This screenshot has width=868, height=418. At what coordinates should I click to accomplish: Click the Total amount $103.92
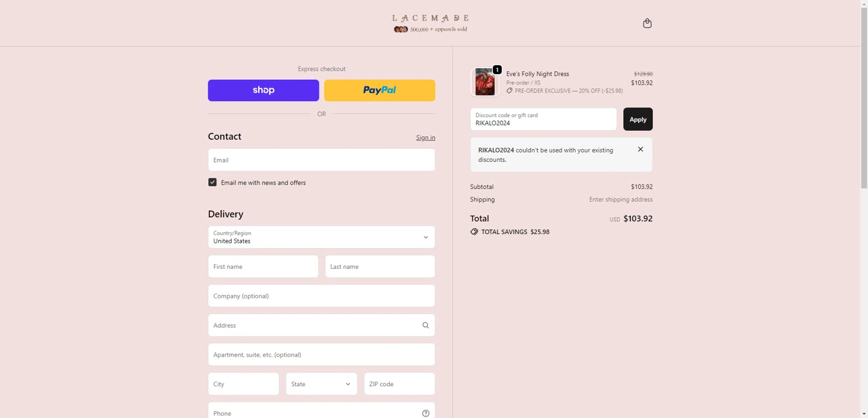(x=638, y=219)
